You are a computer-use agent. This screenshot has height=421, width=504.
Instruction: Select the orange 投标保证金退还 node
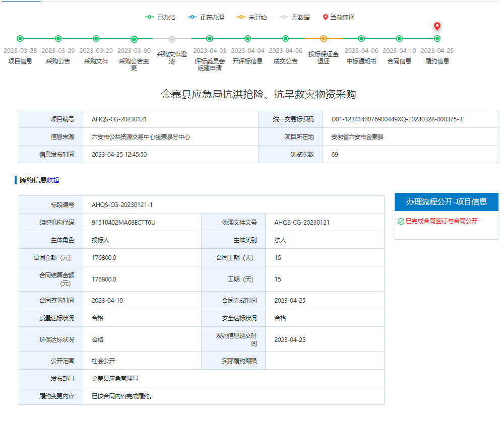(x=324, y=39)
